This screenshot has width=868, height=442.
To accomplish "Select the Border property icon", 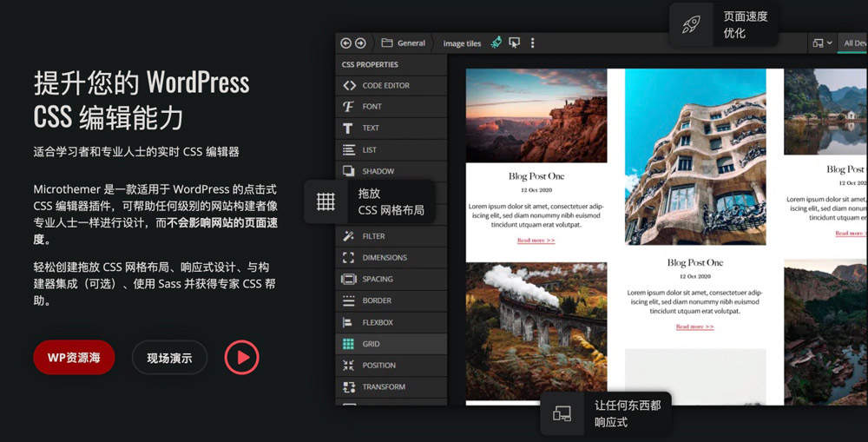I will [x=349, y=300].
